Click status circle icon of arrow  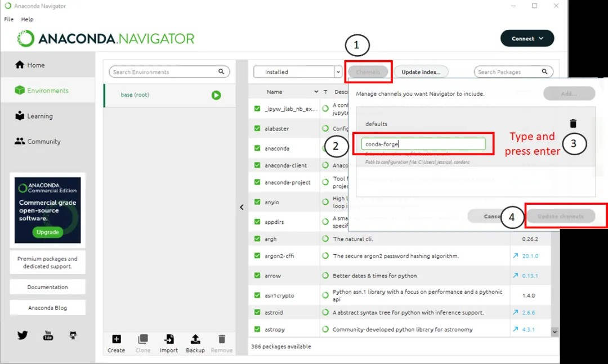tap(325, 276)
